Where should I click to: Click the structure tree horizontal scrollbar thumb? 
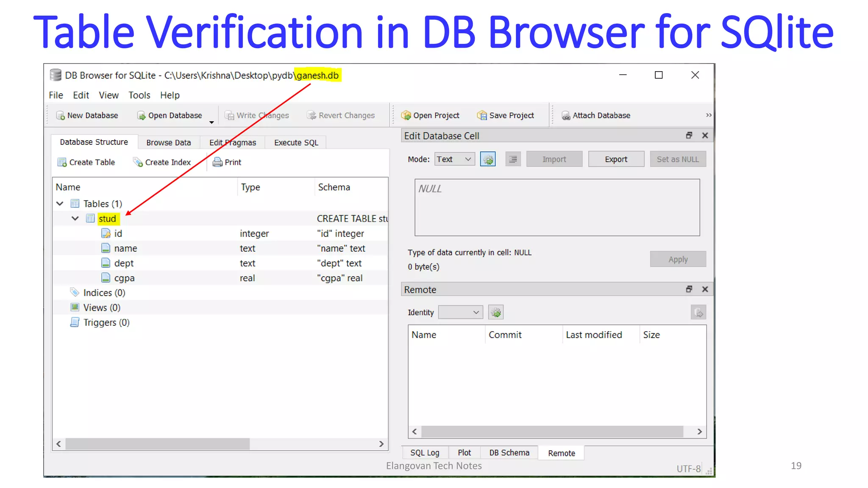[x=158, y=444]
